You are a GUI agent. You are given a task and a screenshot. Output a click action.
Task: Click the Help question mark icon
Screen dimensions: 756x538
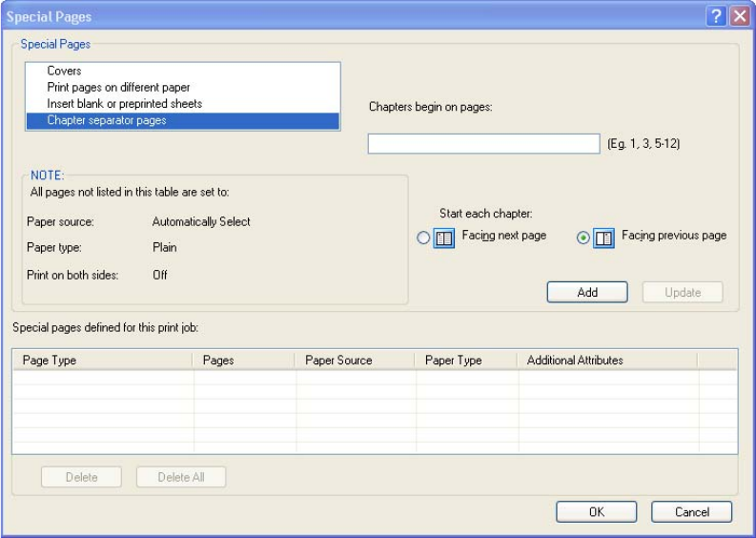pyautogui.click(x=716, y=16)
